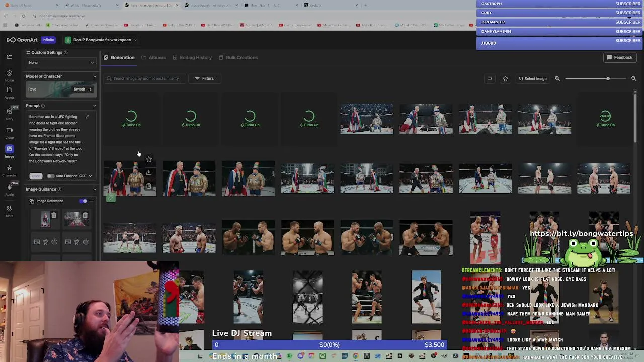This screenshot has width=644, height=362.
Task: Open Don P Bongwater's workspace dropdown
Action: pos(101,40)
